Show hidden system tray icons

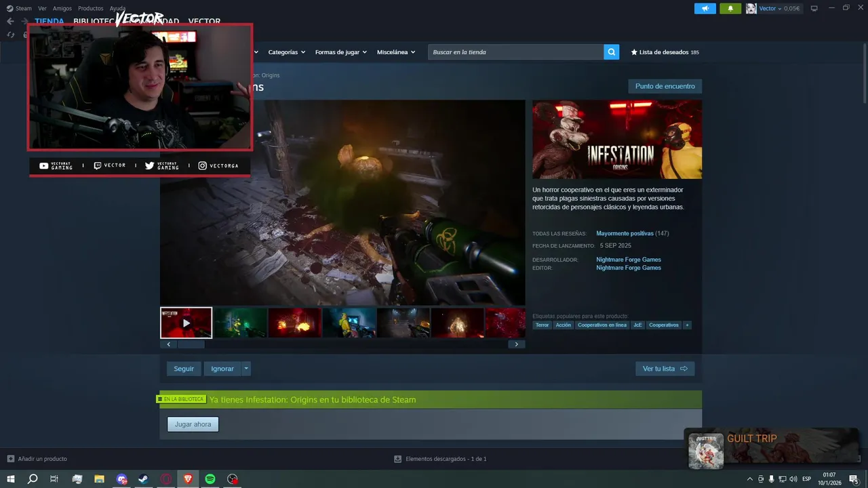coord(749,479)
